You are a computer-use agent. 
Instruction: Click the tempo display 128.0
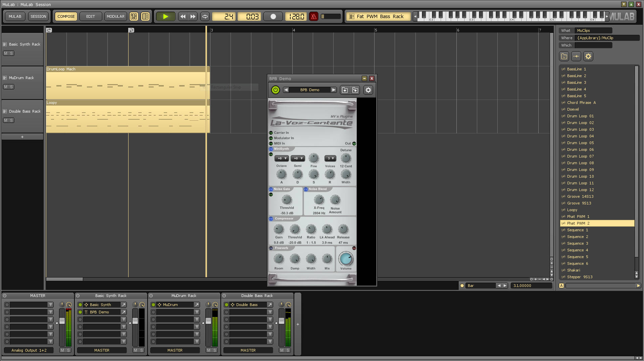click(x=296, y=16)
